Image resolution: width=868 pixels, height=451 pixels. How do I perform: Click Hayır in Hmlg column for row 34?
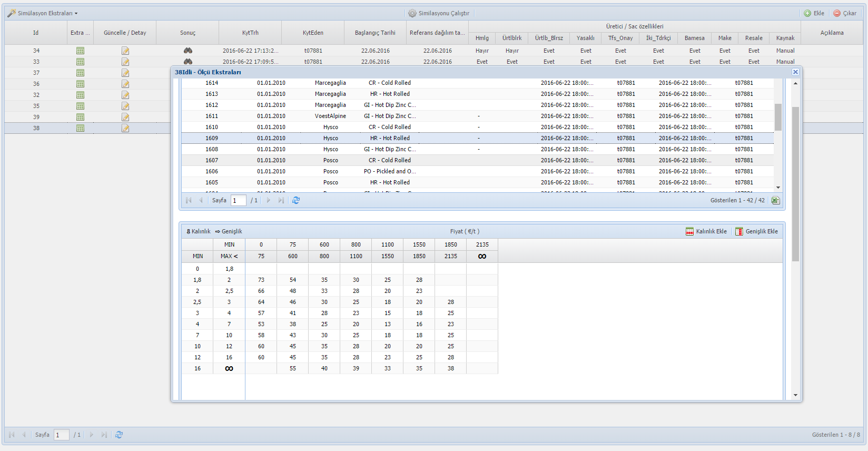[482, 51]
